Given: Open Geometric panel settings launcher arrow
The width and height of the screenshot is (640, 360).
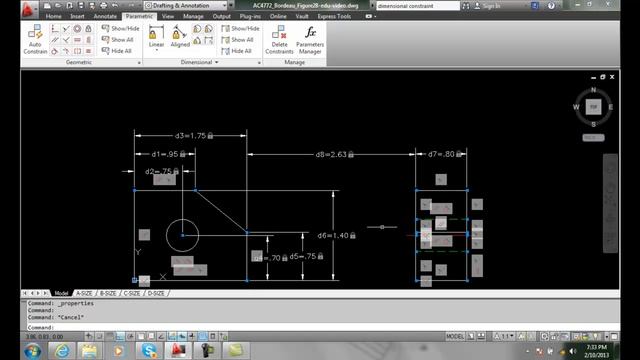Looking at the screenshot, I should [x=139, y=62].
